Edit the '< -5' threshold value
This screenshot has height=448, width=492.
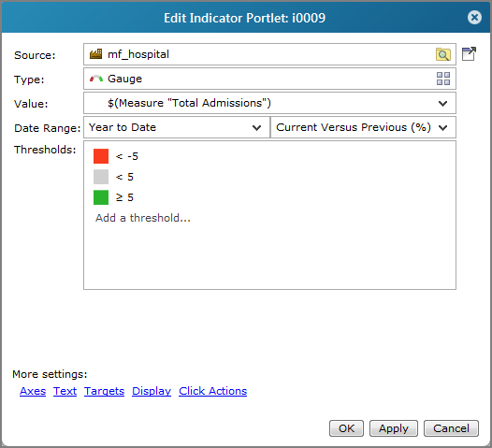click(127, 156)
